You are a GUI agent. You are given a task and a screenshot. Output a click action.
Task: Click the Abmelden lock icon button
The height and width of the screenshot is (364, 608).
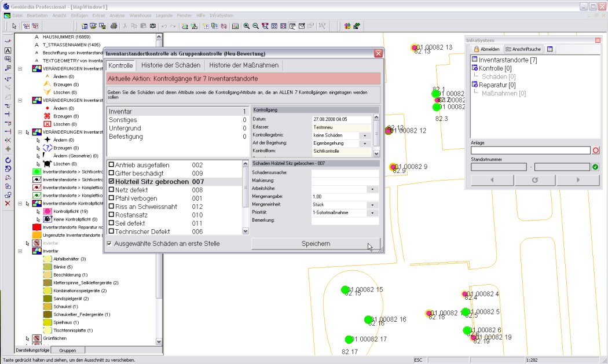(x=485, y=49)
